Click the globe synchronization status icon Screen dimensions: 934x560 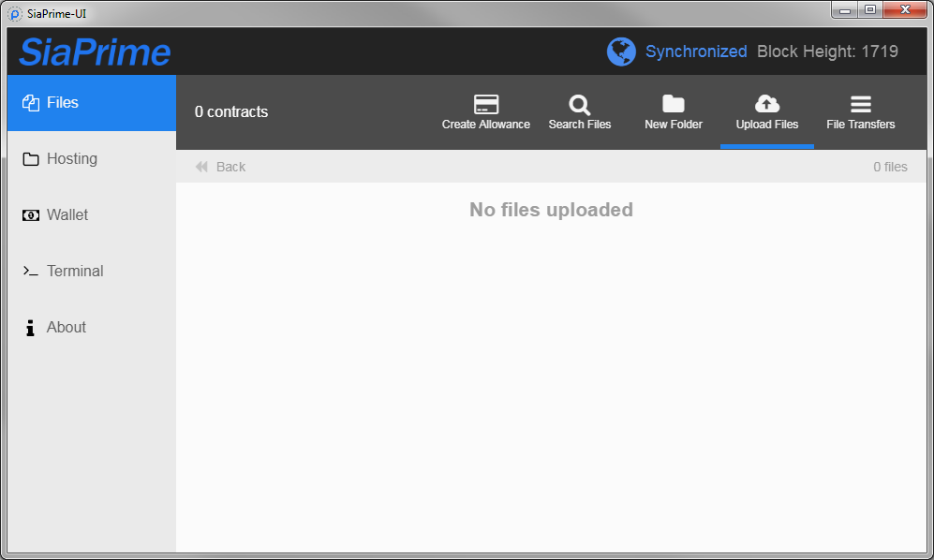point(621,52)
